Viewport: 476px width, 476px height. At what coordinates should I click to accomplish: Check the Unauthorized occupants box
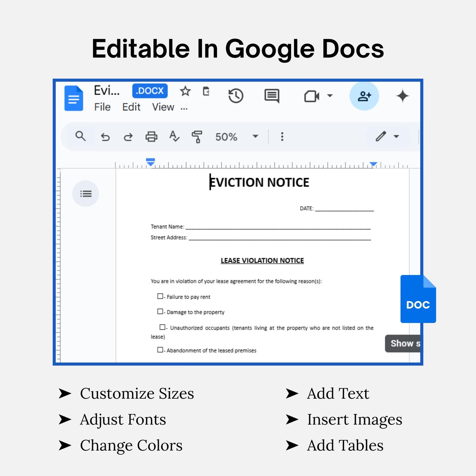162,327
